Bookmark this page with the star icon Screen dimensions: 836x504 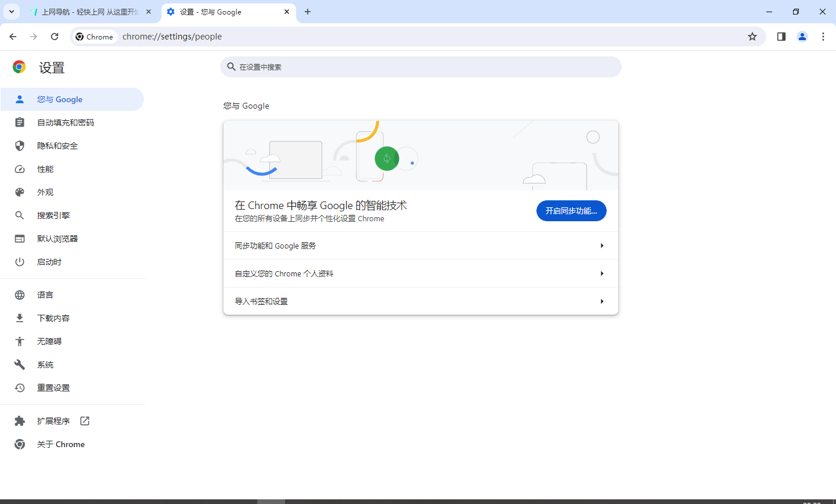752,37
